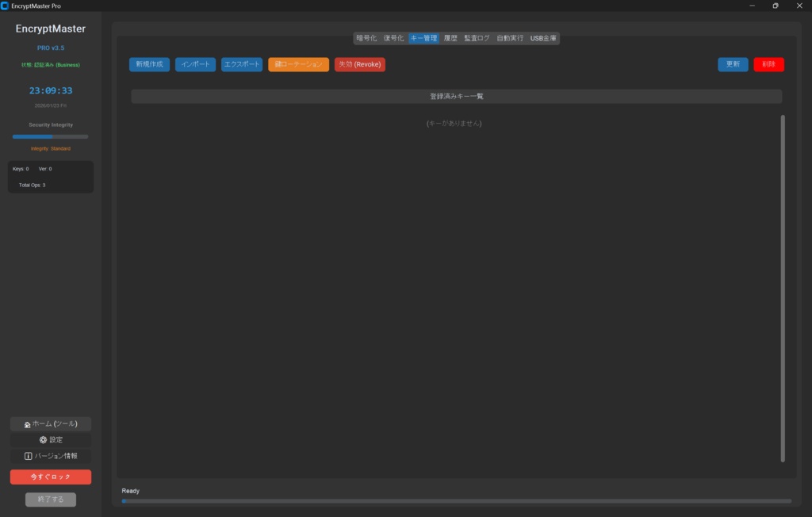Click the 登録済みキー一覧 header bar
This screenshot has height=517, width=812.
pos(457,95)
